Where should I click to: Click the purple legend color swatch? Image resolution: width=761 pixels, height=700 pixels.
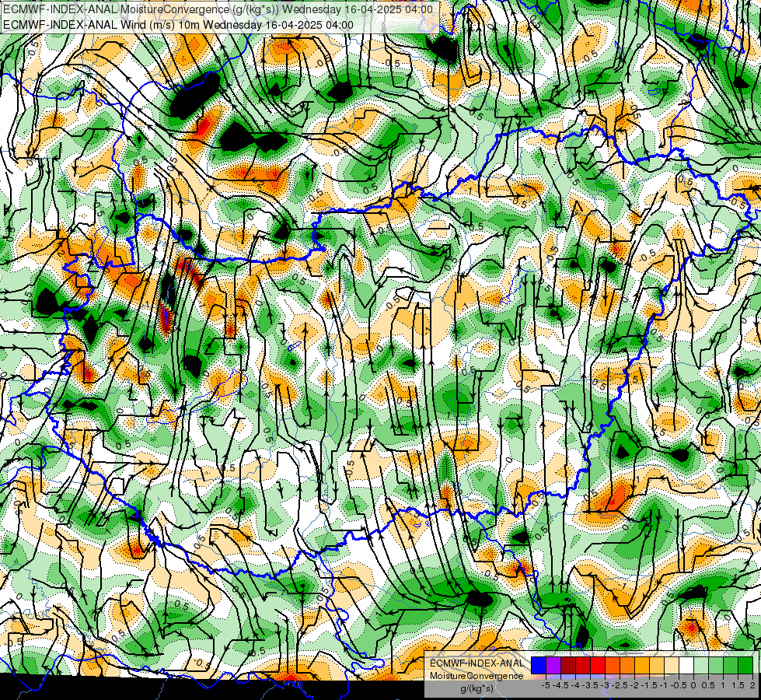pos(553,665)
